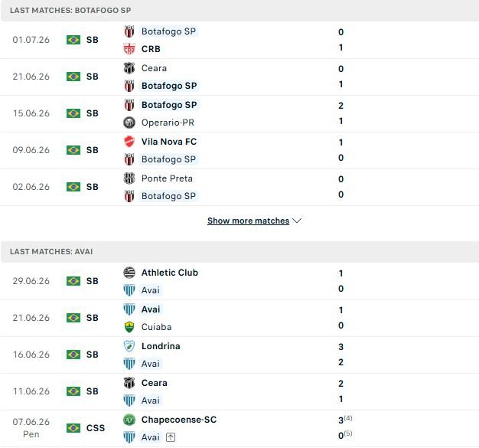The height and width of the screenshot is (448, 479).
Task: Click the Londrina team crest
Action: click(129, 346)
